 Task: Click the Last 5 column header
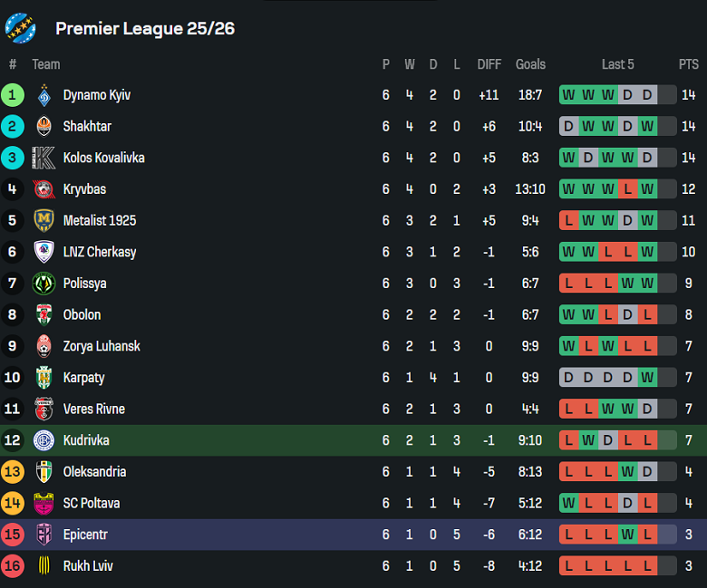coord(617,64)
